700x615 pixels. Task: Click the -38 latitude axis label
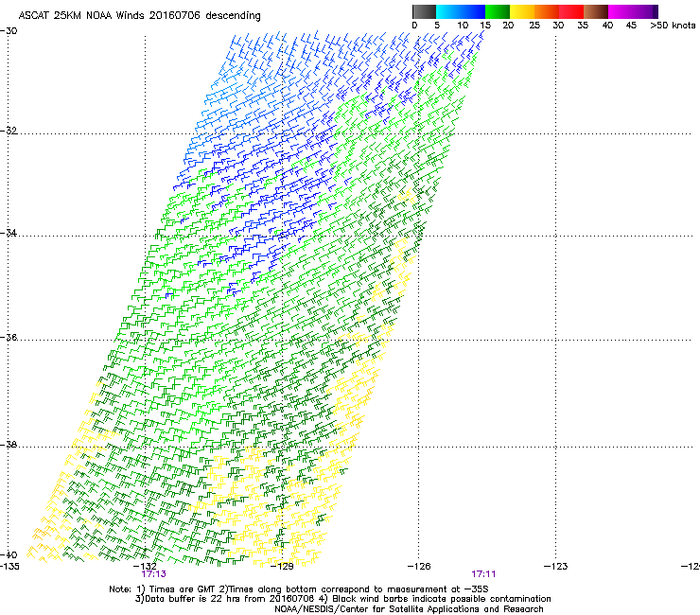(9, 445)
